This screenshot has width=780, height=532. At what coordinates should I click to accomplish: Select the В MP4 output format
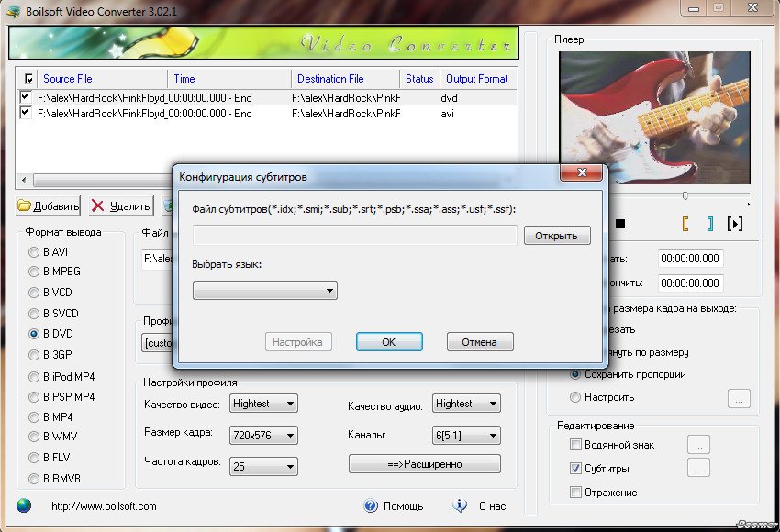click(34, 417)
